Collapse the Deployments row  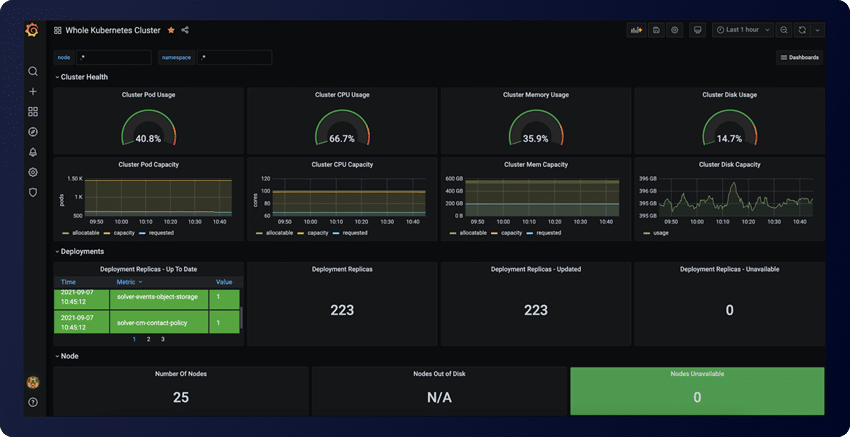pos(80,252)
